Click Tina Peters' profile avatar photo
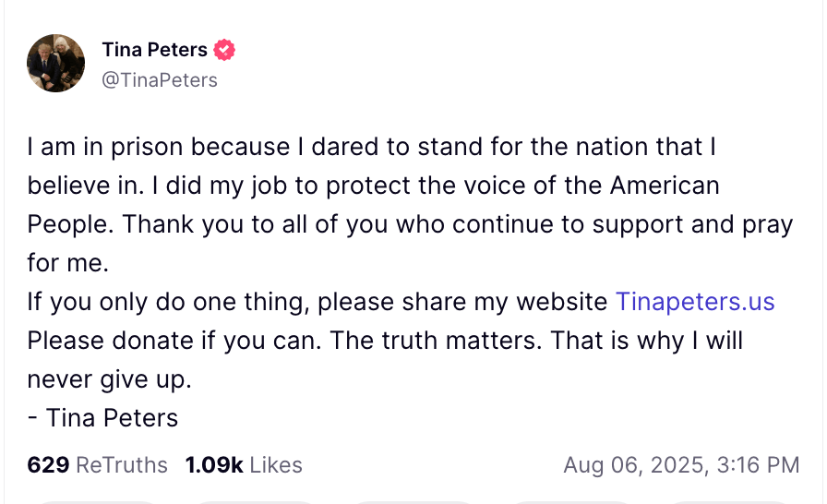This screenshot has height=504, width=827. point(55,64)
